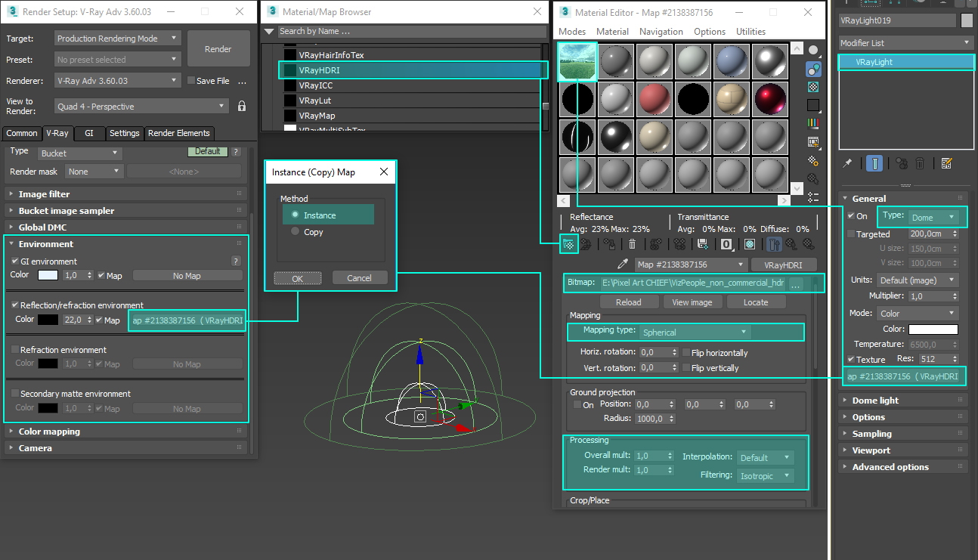Toggle Reflection/refraction environment checkbox

point(14,305)
